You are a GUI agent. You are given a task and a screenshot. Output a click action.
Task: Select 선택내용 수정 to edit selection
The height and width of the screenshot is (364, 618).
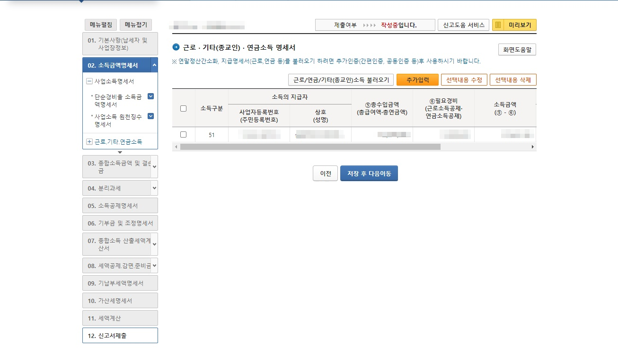tap(464, 79)
